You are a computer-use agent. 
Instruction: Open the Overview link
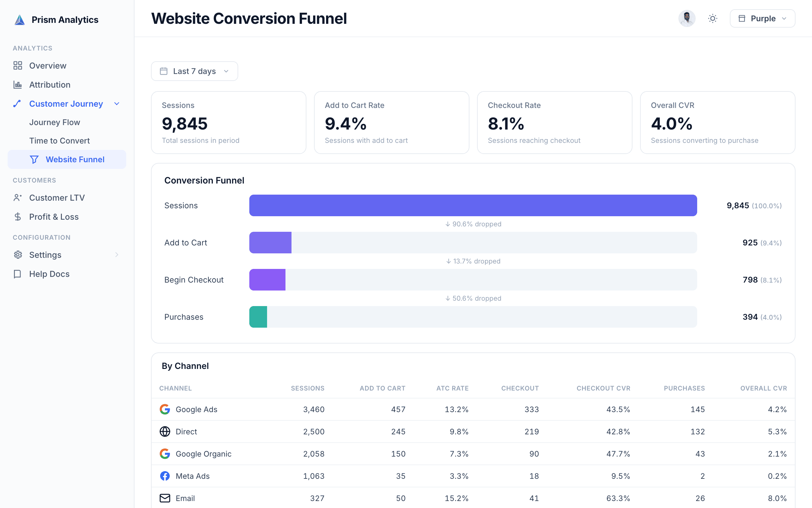[48, 65]
